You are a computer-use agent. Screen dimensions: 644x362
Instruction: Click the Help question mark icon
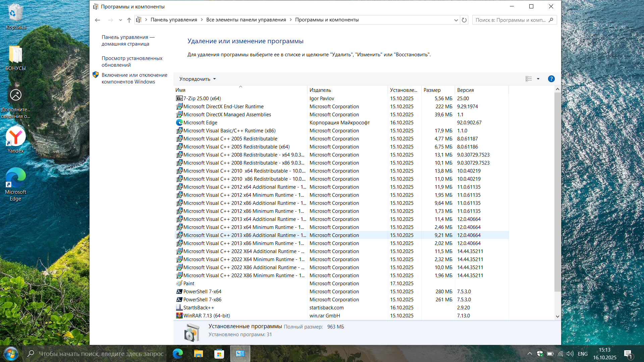point(551,79)
